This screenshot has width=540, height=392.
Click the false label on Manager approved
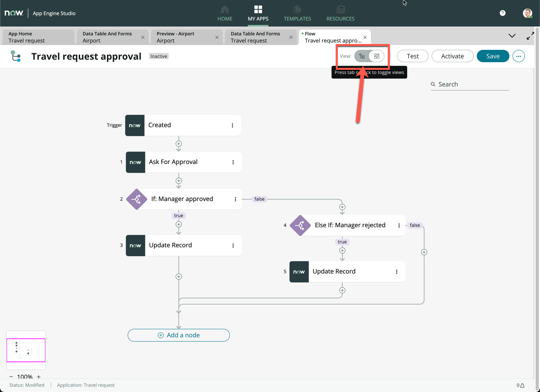tap(259, 199)
